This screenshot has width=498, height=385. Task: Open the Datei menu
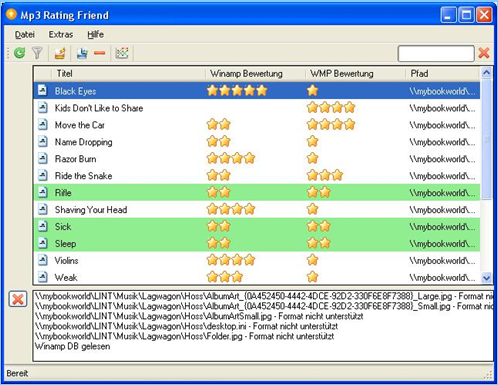[25, 34]
